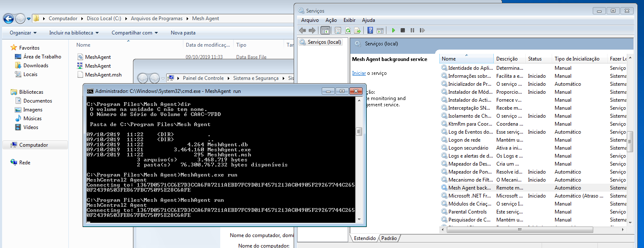Open the Ação menu in Serviços
644x248 pixels.
point(331,20)
